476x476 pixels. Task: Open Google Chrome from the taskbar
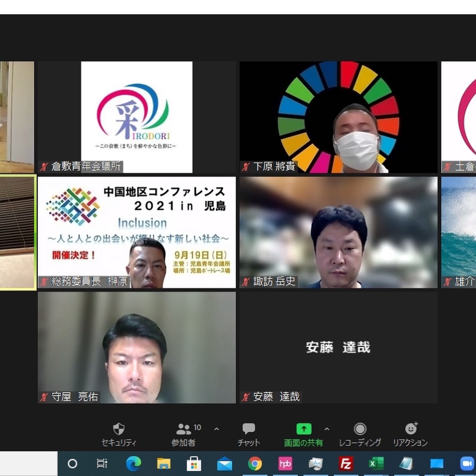[255, 464]
